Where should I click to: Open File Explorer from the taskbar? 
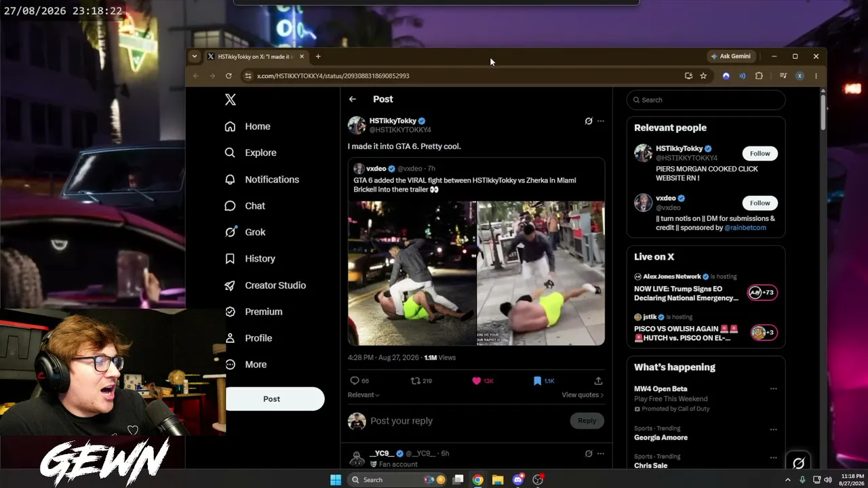pos(498,480)
